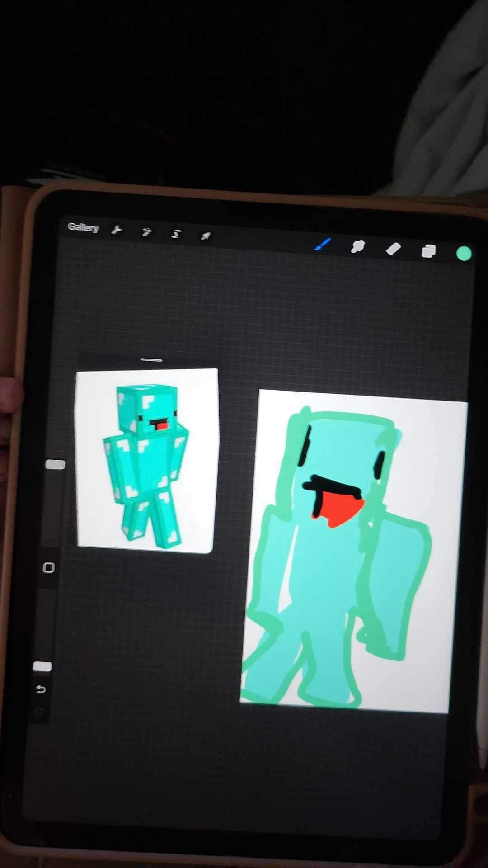488x868 pixels.
Task: Undo the last stroke
Action: (x=41, y=689)
